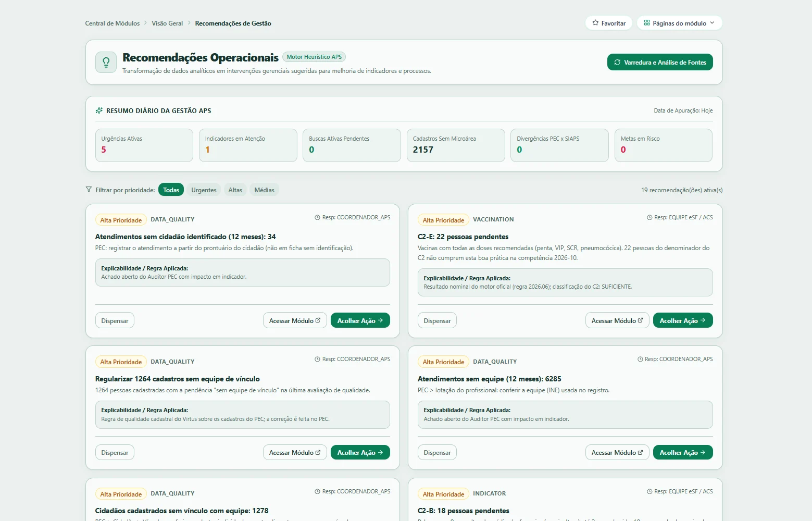Dismiss Atendimentos sem equipe recommendation
The height and width of the screenshot is (521, 812).
(x=437, y=452)
